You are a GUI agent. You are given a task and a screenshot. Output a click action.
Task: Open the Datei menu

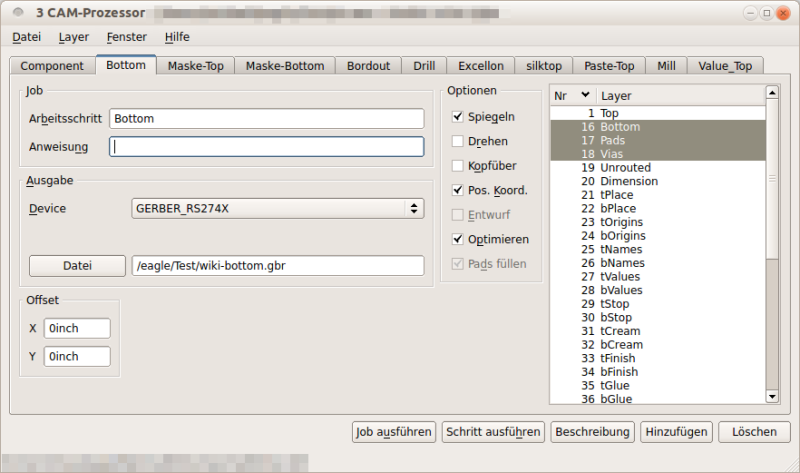26,37
